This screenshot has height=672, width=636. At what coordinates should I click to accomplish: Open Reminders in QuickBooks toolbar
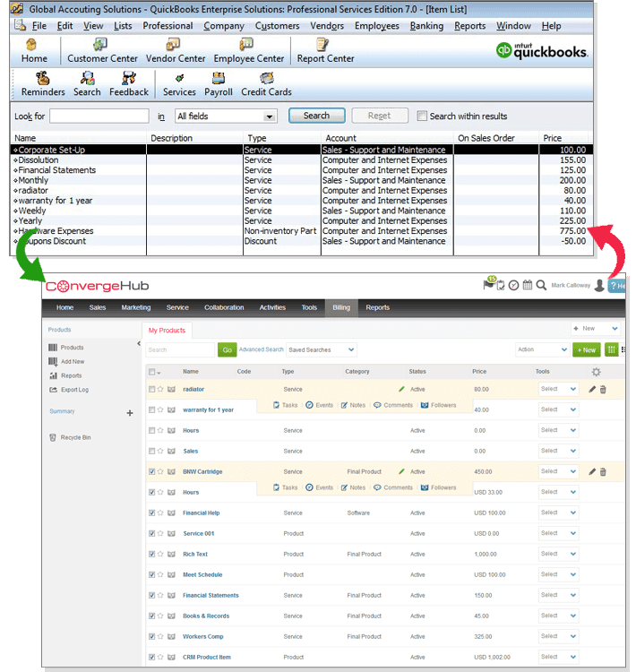[x=43, y=84]
